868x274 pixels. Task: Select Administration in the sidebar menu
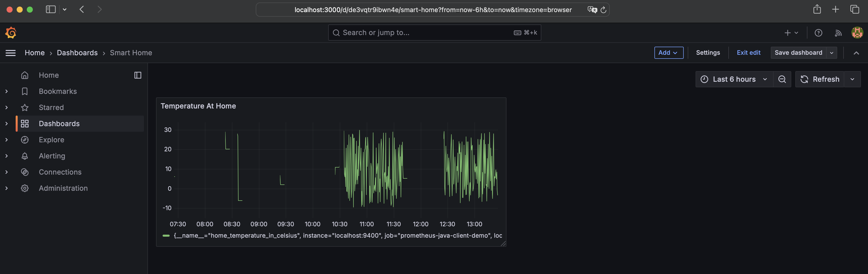[x=63, y=188]
